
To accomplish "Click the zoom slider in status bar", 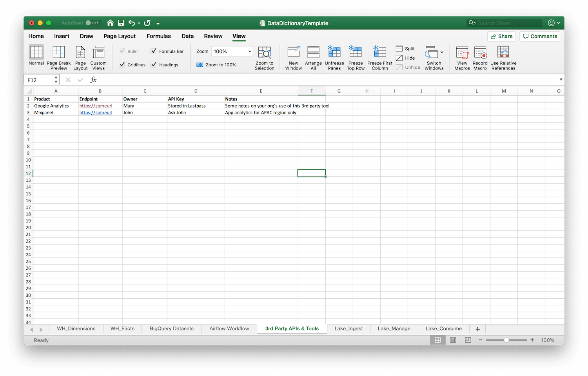I will tap(506, 340).
